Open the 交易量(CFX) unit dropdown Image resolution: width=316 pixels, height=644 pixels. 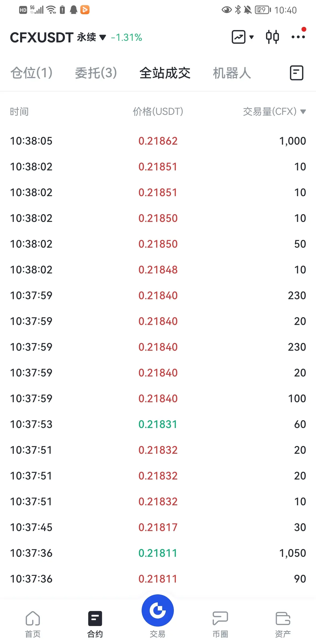coord(303,112)
